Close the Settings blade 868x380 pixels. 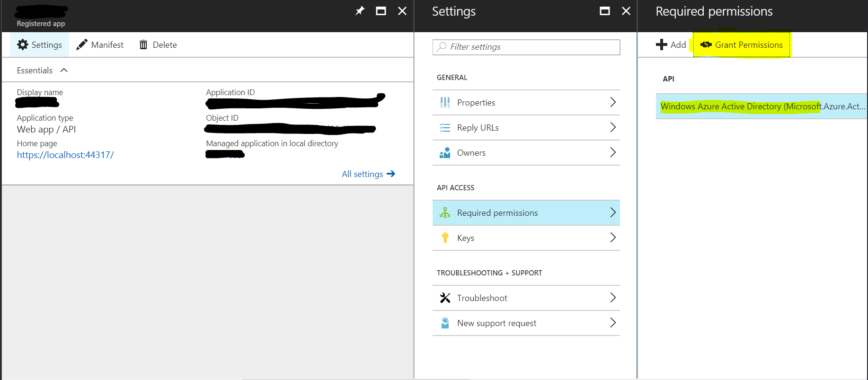626,11
